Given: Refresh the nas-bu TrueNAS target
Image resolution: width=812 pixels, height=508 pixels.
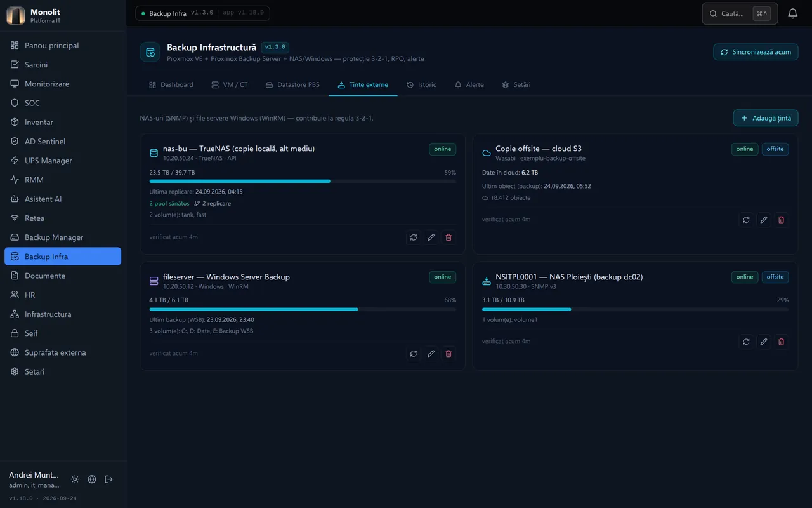Looking at the screenshot, I should pos(414,237).
